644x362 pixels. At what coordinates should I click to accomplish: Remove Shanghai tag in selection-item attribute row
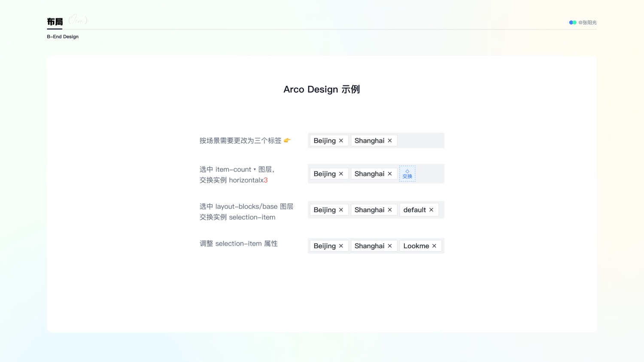[x=390, y=246]
